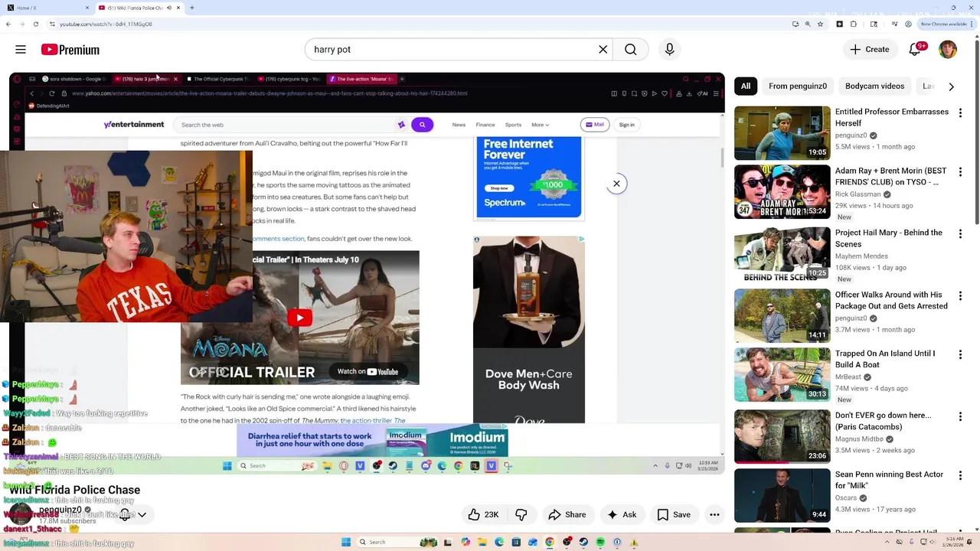Open Spotify from the taskbar
The width and height of the screenshot is (980, 551).
(x=600, y=542)
